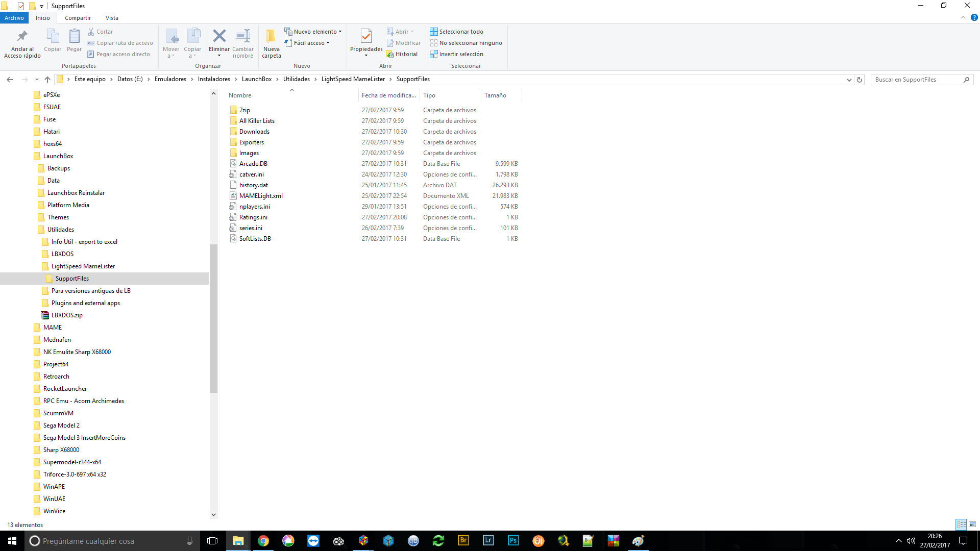980x551 pixels.
Task: Create a Nueva carpeta
Action: 272,43
